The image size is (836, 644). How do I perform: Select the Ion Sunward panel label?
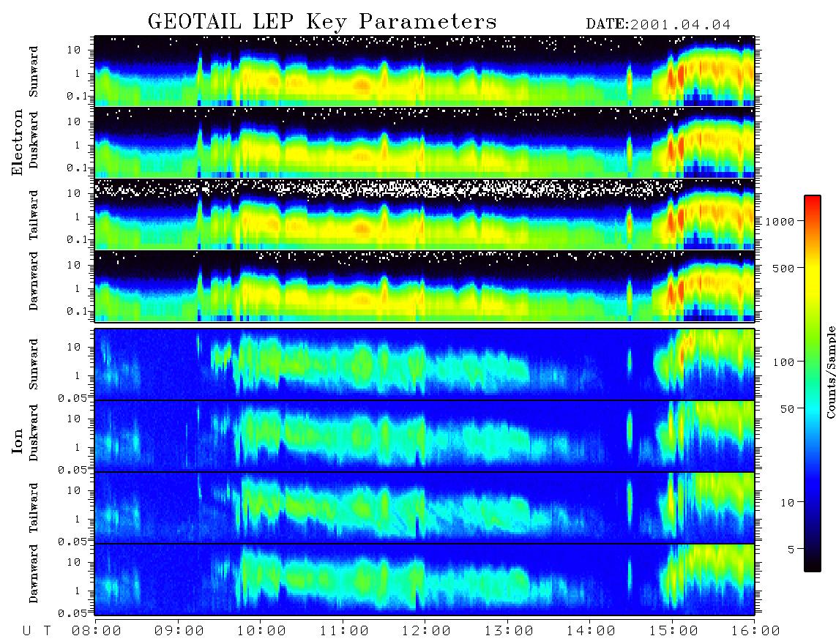(34, 364)
